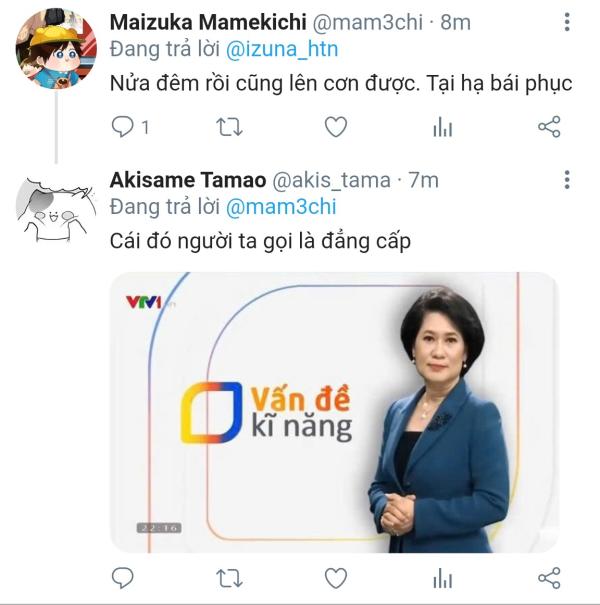This screenshot has width=600, height=605.
Task: Open more options for Maizuka Mamekichi's tweet
Action: coord(567,23)
